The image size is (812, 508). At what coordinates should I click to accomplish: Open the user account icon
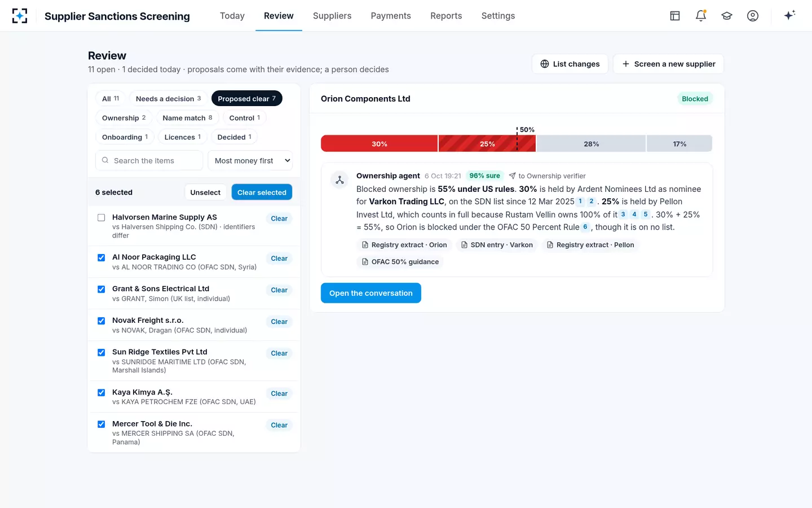pos(753,16)
